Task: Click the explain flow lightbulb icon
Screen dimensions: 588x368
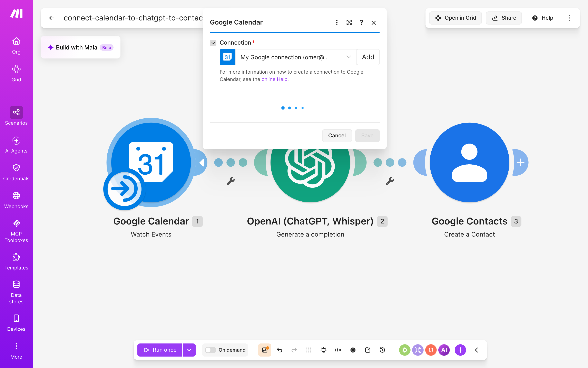Action: [x=323, y=350]
